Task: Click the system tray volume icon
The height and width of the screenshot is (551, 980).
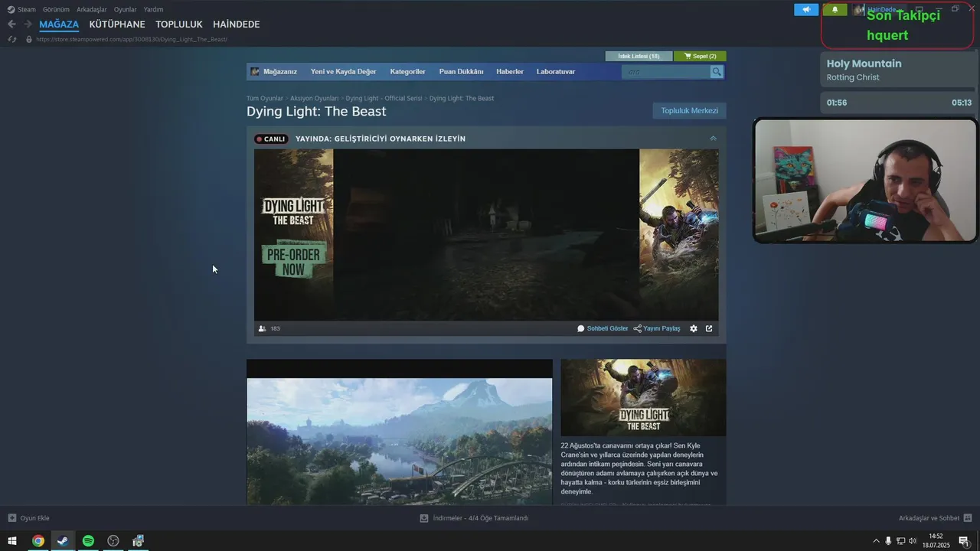Action: 912,541
